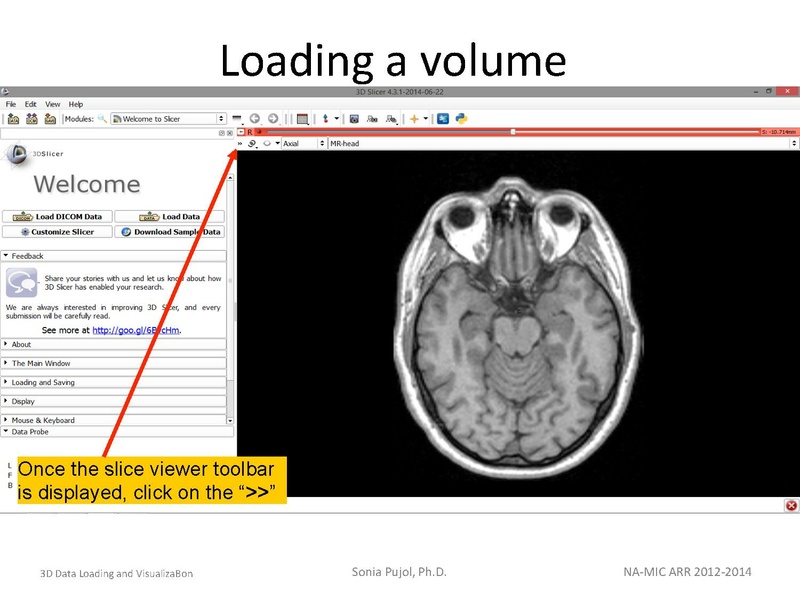The image size is (800, 600).
Task: Go to previous module with back arrow
Action: [255, 118]
